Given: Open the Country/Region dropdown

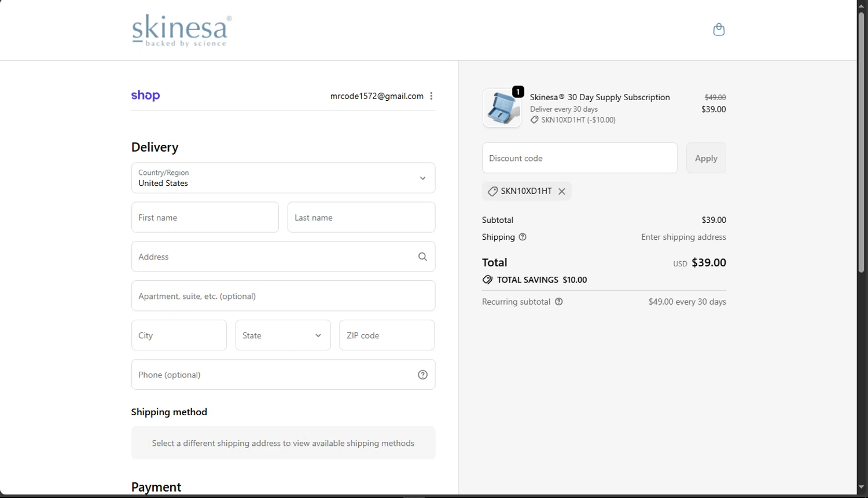Looking at the screenshot, I should (283, 178).
